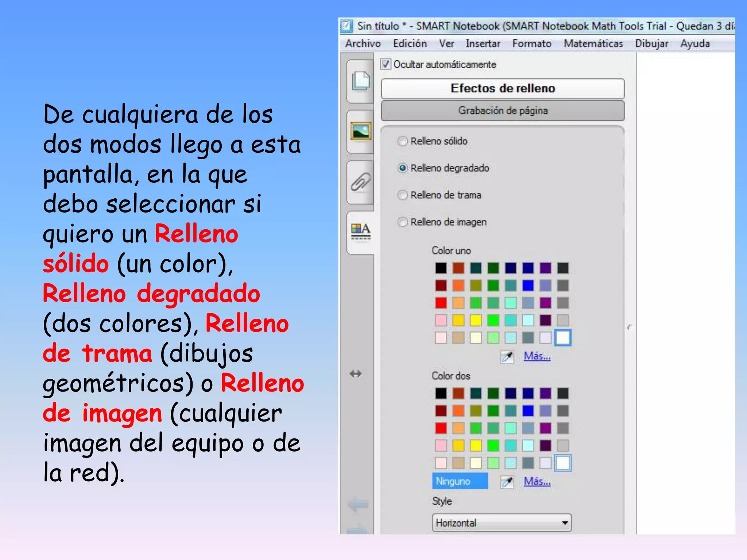The width and height of the screenshot is (747, 560).
Task: Click the blank white notebook page
Action: tap(686, 293)
